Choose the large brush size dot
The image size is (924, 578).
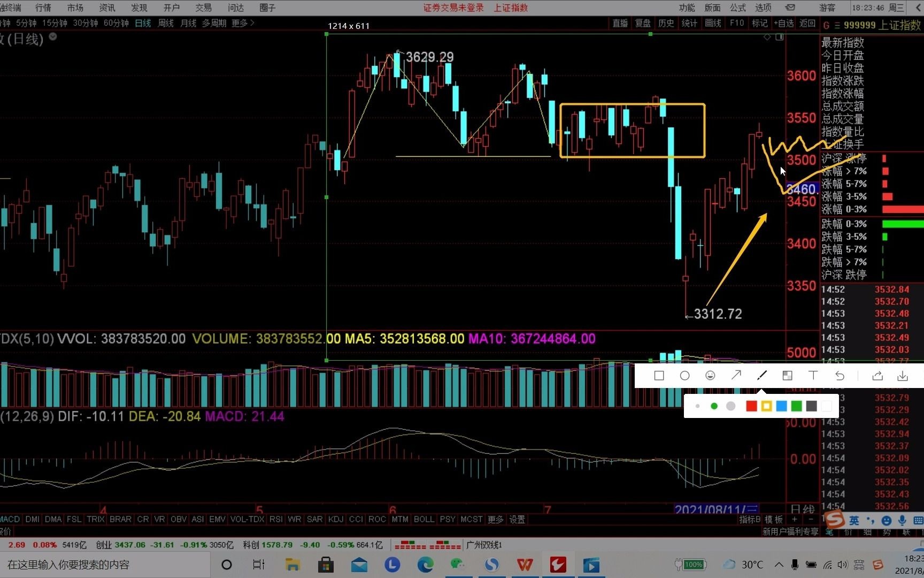[x=730, y=406]
